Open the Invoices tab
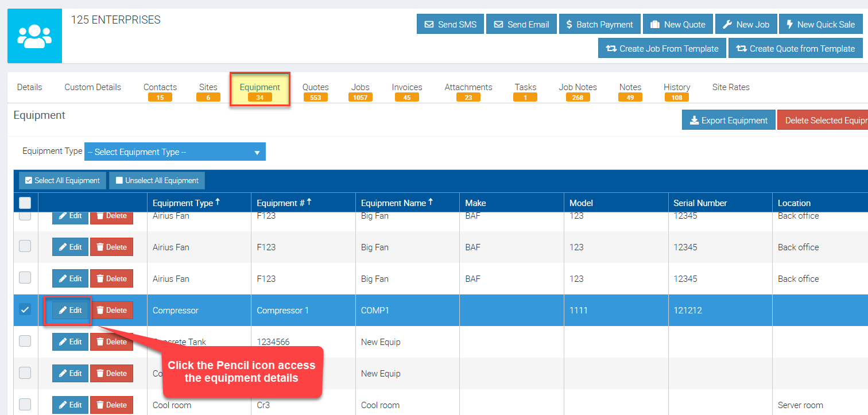868x415 pixels. [x=406, y=91]
